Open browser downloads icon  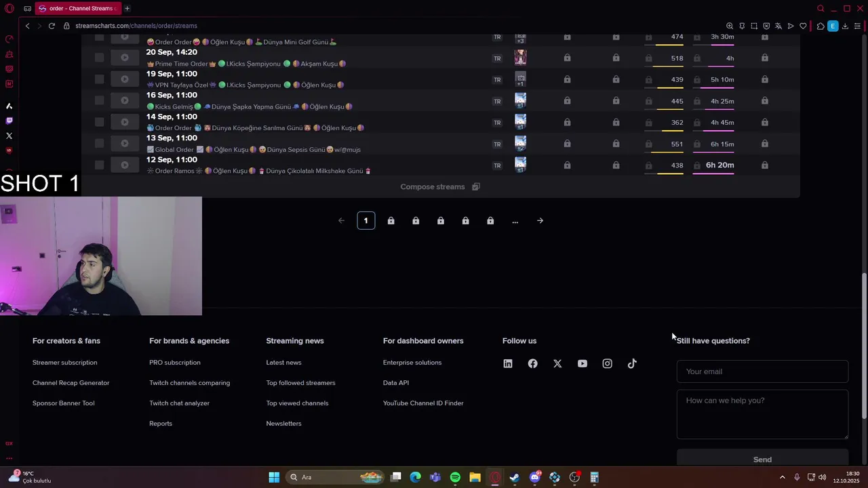click(845, 26)
